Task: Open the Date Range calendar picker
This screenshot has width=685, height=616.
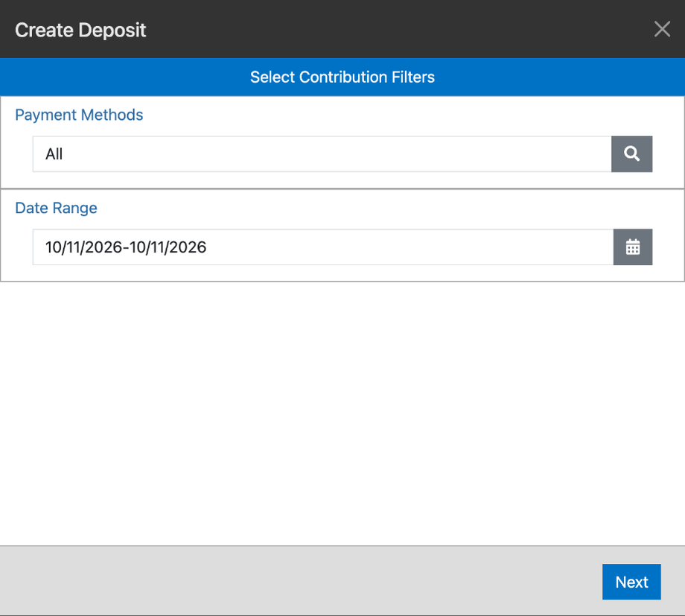Action: pos(633,247)
